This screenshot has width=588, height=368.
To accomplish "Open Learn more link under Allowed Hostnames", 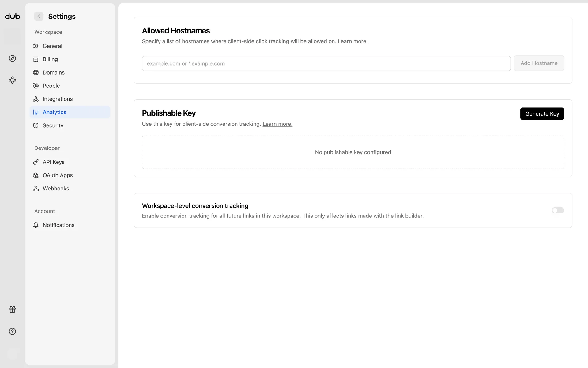I will tap(352, 41).
